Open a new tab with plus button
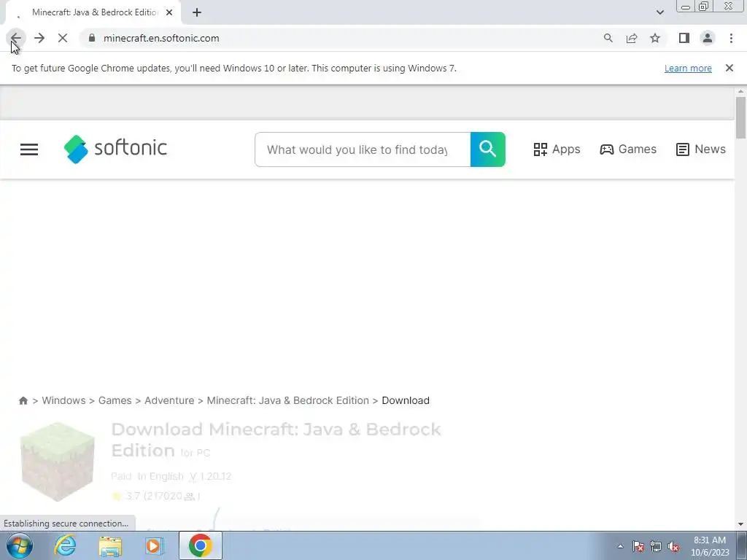This screenshot has height=560, width=747. [x=197, y=13]
